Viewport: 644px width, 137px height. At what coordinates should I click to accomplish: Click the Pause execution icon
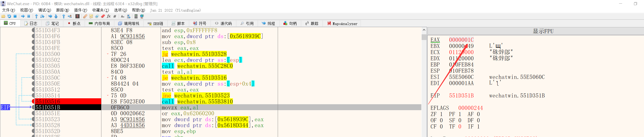29,16
